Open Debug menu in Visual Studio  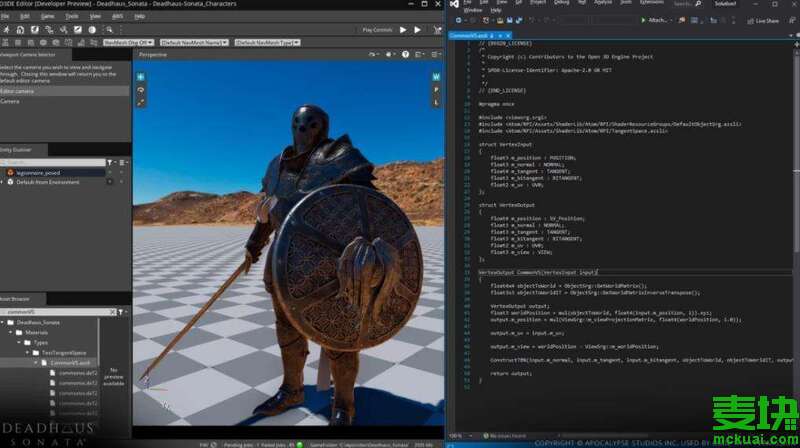click(561, 3)
